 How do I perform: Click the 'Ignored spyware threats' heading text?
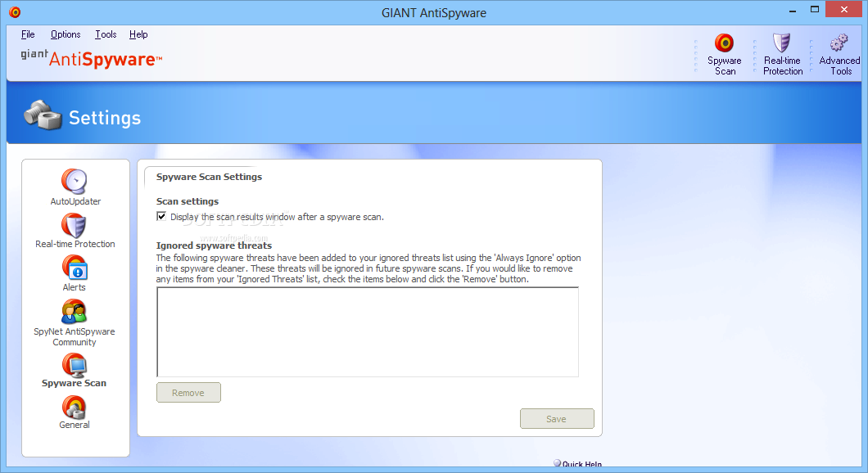point(214,246)
